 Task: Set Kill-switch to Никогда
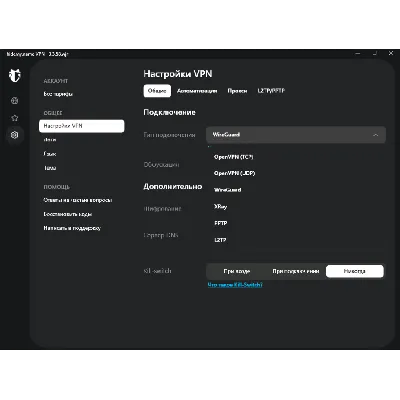click(x=355, y=271)
